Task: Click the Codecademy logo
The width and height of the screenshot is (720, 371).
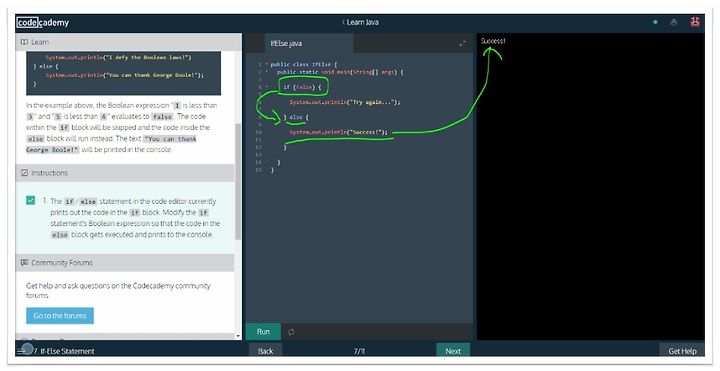Action: tap(43, 22)
